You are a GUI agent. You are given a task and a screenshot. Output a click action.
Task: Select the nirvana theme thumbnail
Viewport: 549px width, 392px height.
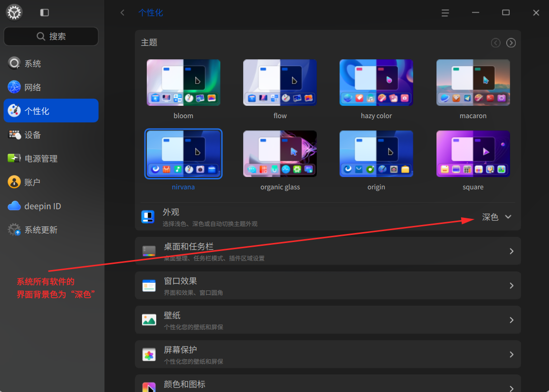point(183,154)
